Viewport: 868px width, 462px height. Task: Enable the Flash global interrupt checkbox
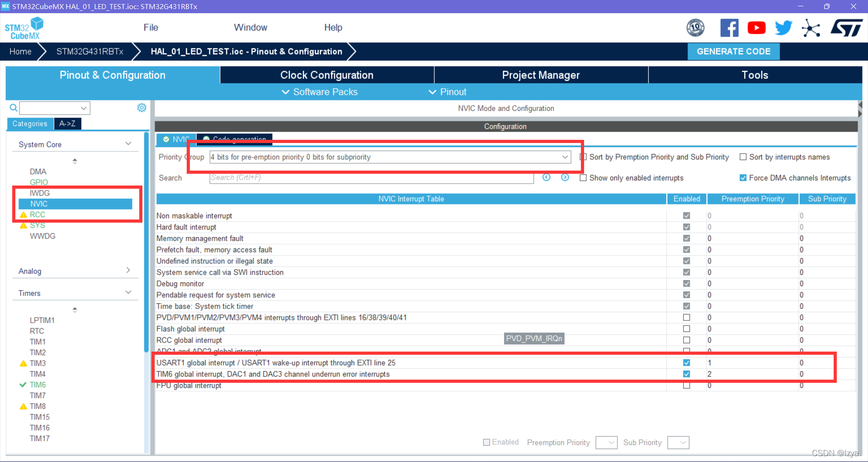click(686, 329)
